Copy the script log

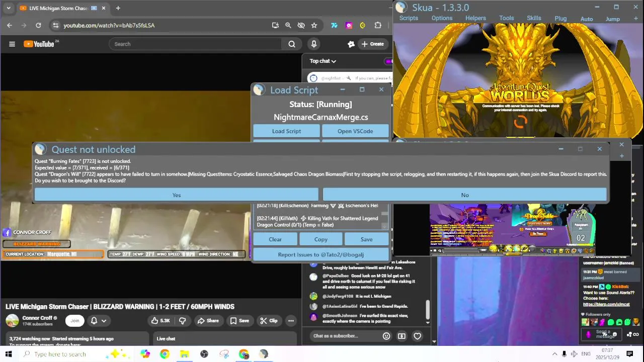(x=321, y=239)
